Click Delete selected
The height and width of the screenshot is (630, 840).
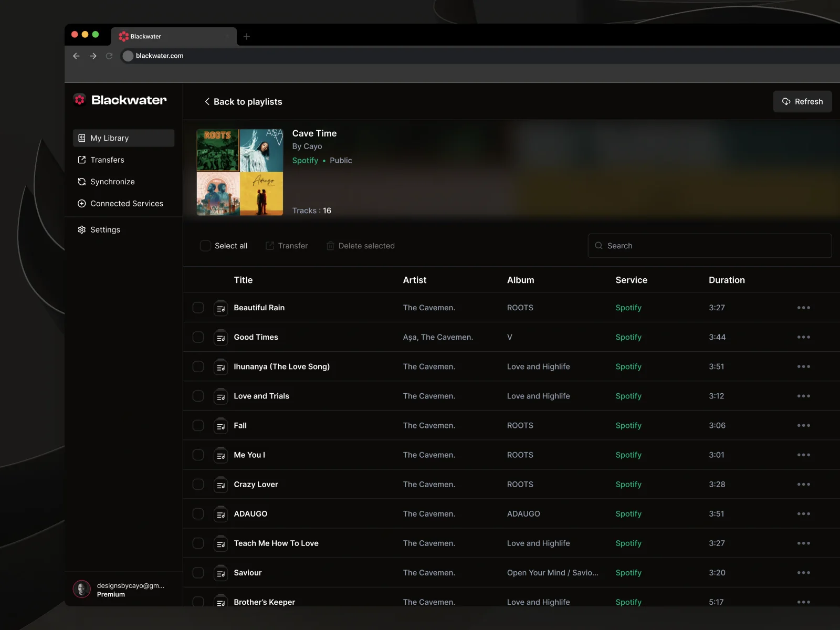[360, 246]
